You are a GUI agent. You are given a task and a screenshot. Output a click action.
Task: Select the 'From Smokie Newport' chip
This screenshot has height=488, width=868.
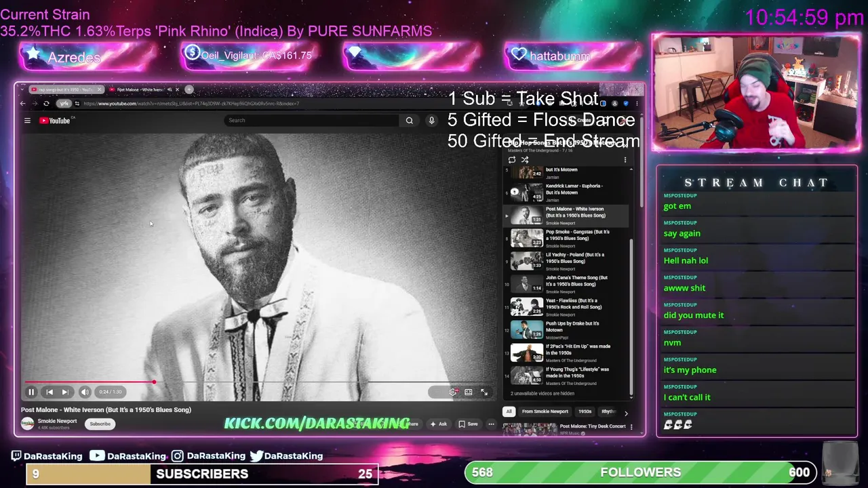pyautogui.click(x=545, y=411)
